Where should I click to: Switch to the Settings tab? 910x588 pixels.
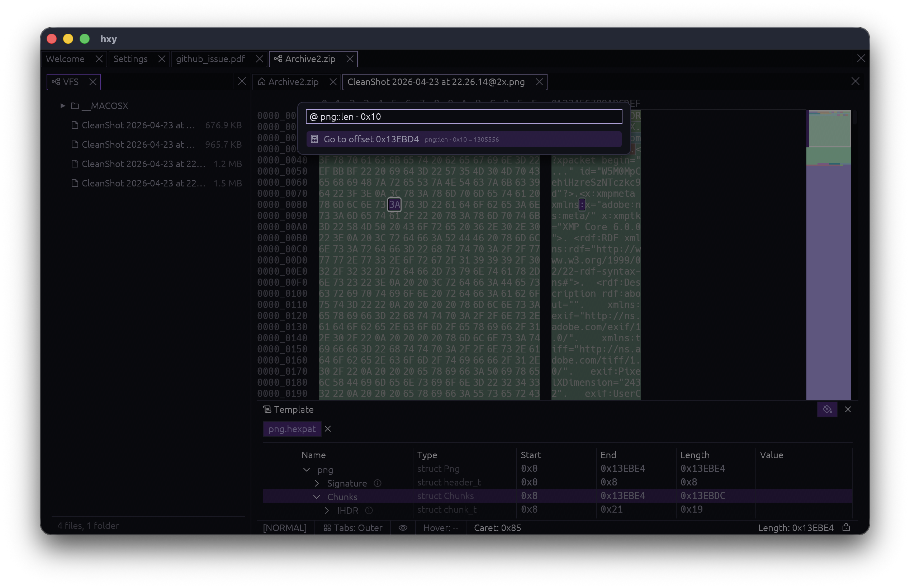click(131, 59)
